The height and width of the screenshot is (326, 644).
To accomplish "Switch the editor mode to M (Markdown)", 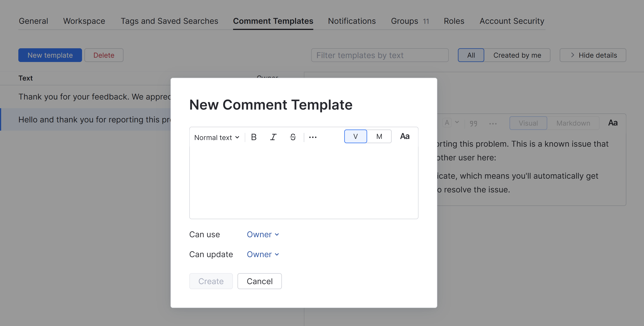I will point(379,136).
